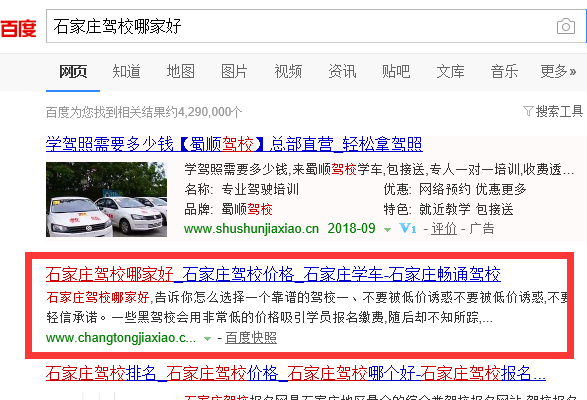Open the 蜀顺驾校 ad result title
587x400 pixels.
coord(234,144)
